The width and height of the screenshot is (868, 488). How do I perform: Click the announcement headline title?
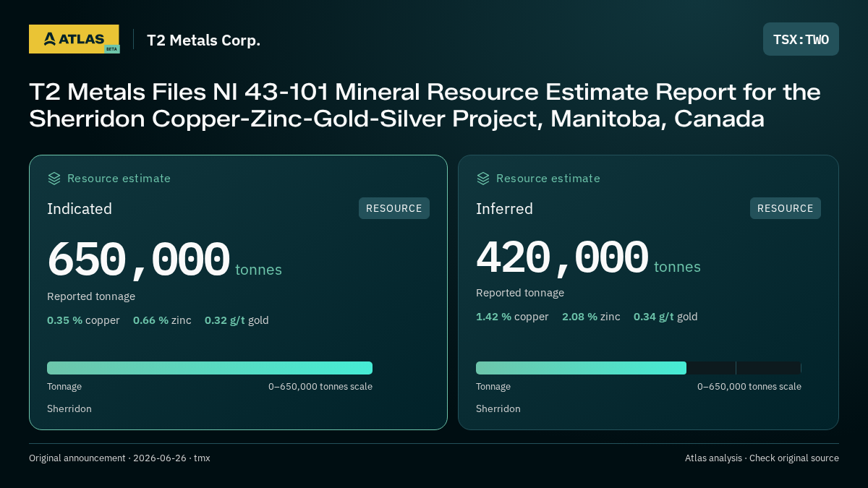click(x=425, y=106)
